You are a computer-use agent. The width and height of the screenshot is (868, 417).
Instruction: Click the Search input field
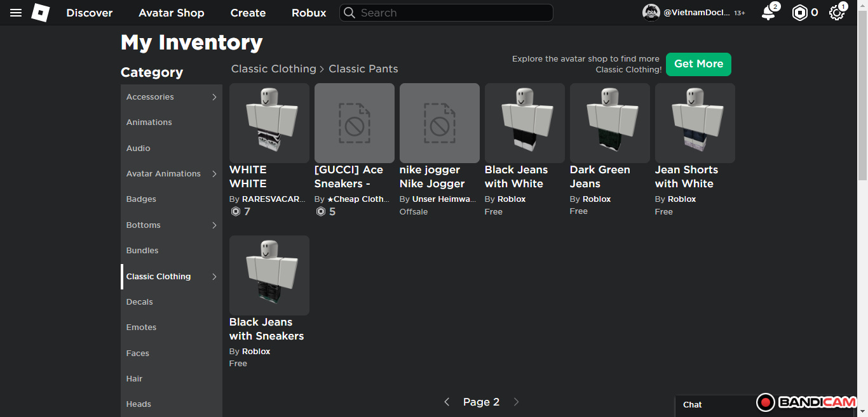[x=451, y=13]
